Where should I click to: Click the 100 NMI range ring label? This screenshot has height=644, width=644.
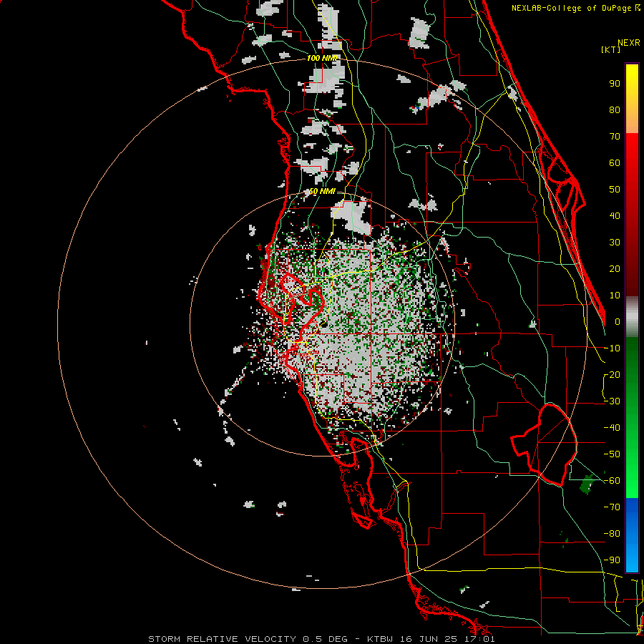(322, 58)
